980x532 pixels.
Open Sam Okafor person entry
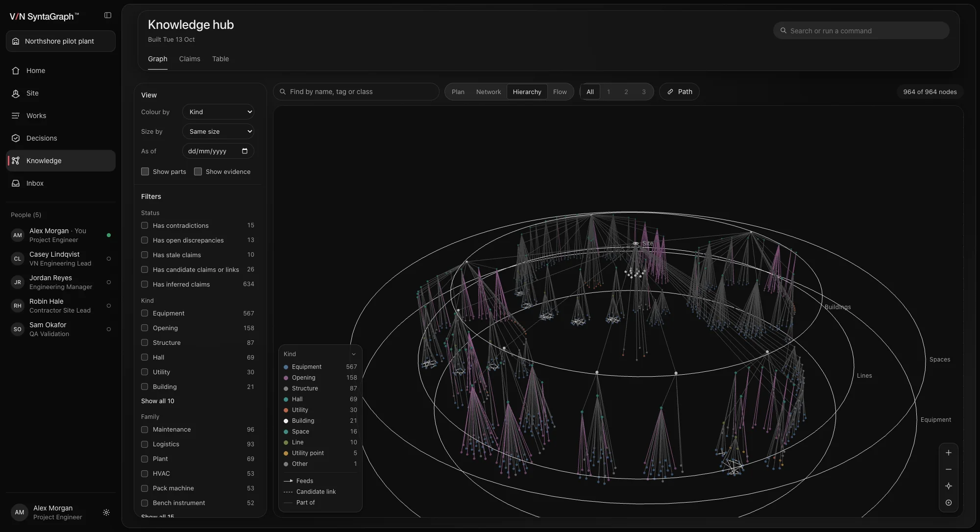coord(61,329)
